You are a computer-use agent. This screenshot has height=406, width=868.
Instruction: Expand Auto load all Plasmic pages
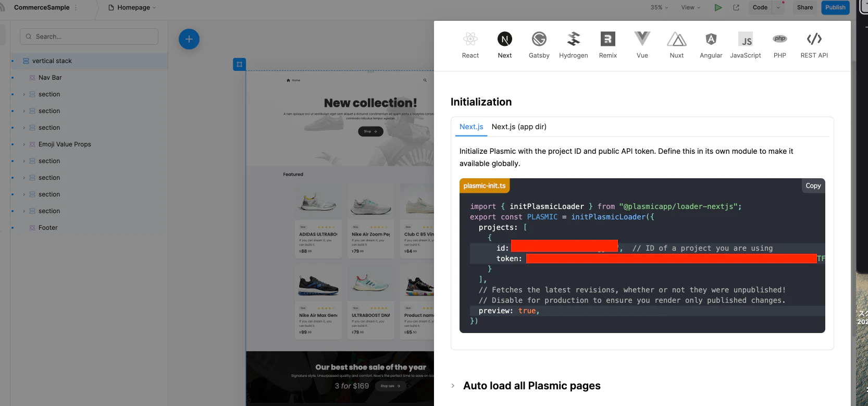453,386
